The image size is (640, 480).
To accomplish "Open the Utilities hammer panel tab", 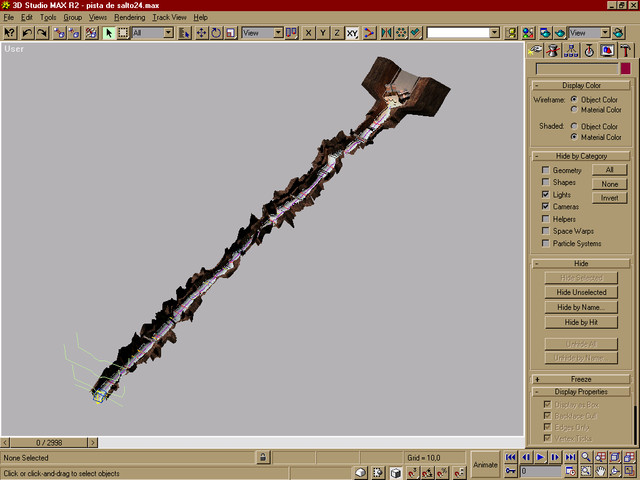I will [x=625, y=51].
